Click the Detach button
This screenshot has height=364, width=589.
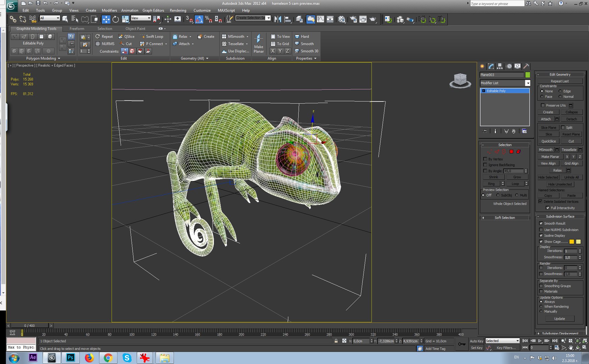(571, 119)
